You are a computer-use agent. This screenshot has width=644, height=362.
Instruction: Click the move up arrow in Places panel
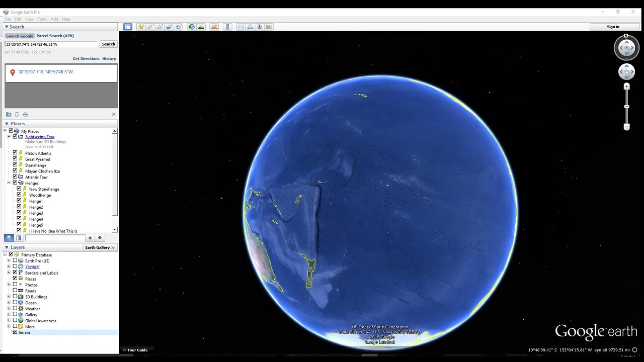click(x=90, y=238)
